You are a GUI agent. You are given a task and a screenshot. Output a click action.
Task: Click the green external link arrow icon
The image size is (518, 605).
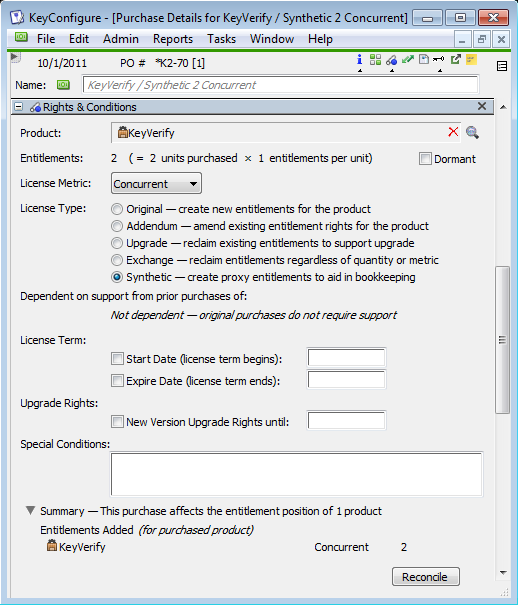pos(456,59)
